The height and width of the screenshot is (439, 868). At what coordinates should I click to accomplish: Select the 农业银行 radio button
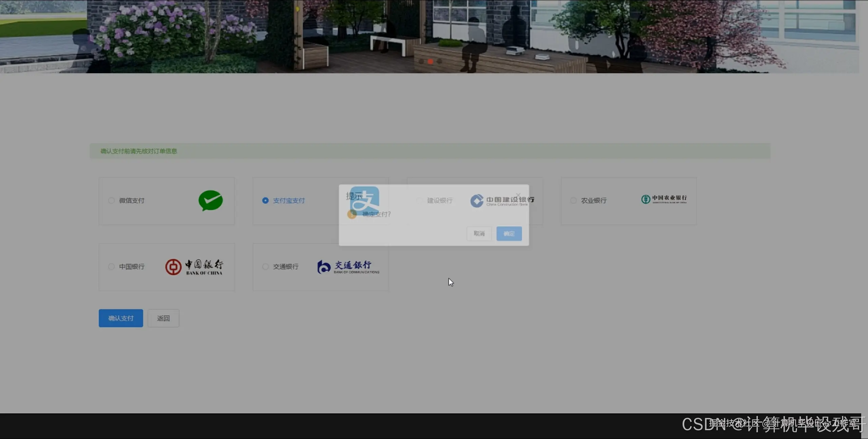click(573, 200)
